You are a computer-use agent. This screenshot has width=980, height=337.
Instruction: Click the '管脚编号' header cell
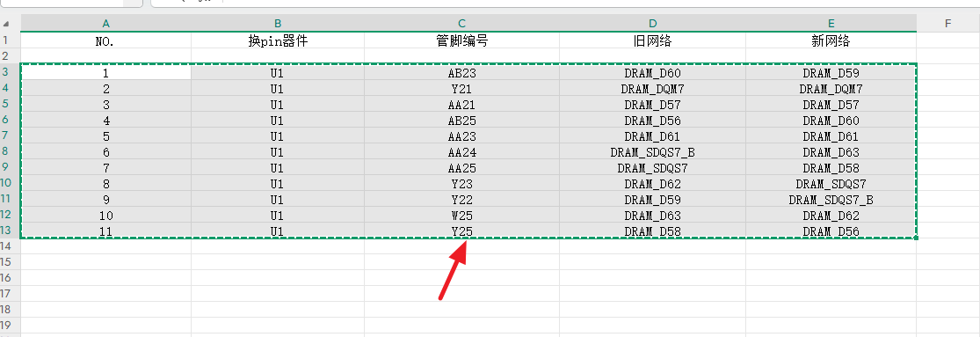(x=462, y=40)
